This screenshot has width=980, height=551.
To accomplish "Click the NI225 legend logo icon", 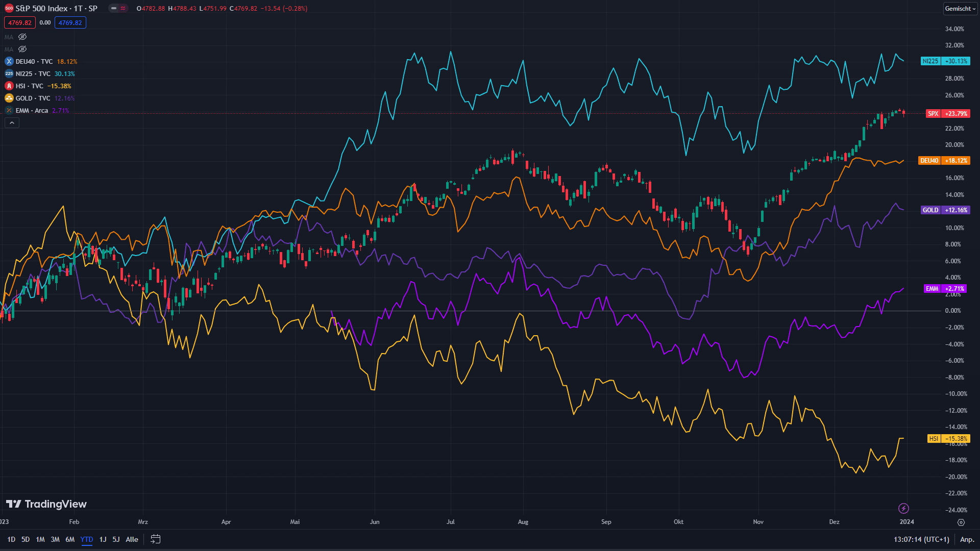I will point(9,73).
